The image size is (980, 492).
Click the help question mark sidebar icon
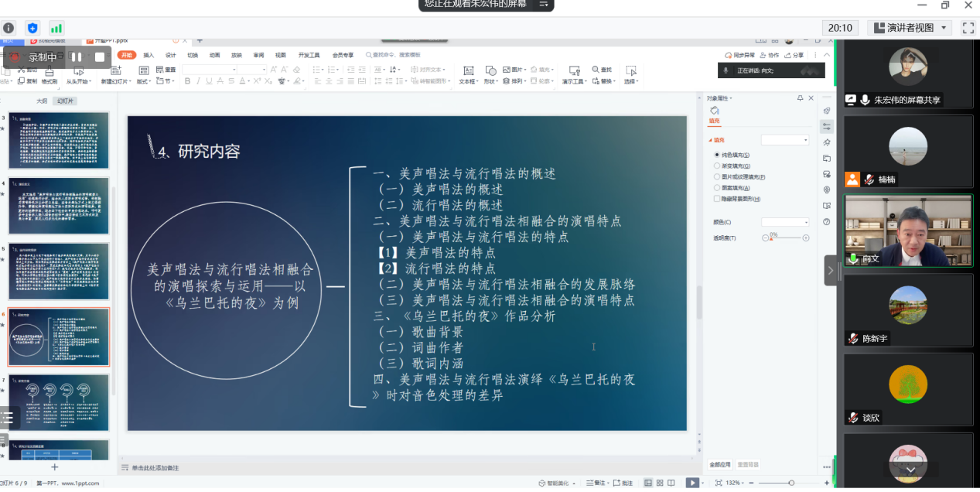click(827, 222)
